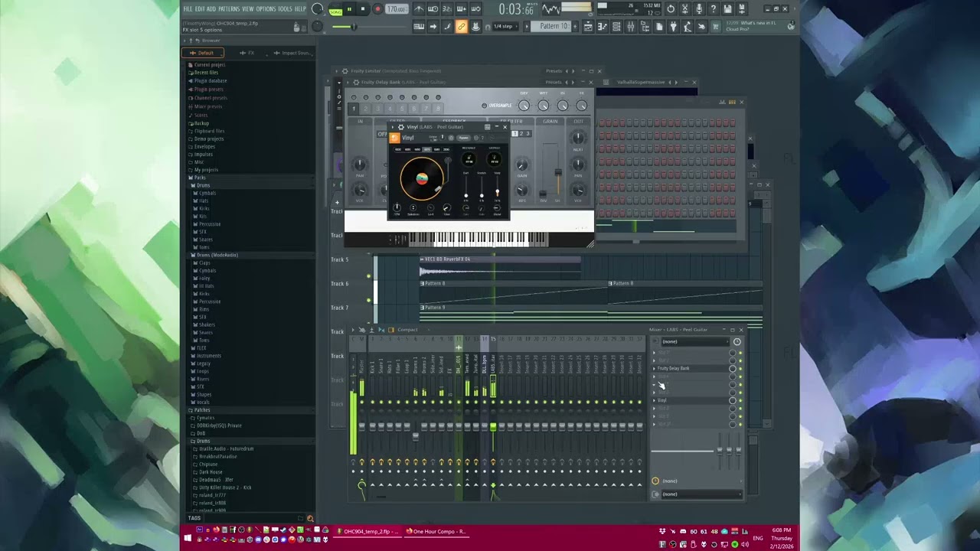The image size is (980, 551).
Task: Open Vinyl plugin options gear icon
Action: pyautogui.click(x=400, y=127)
